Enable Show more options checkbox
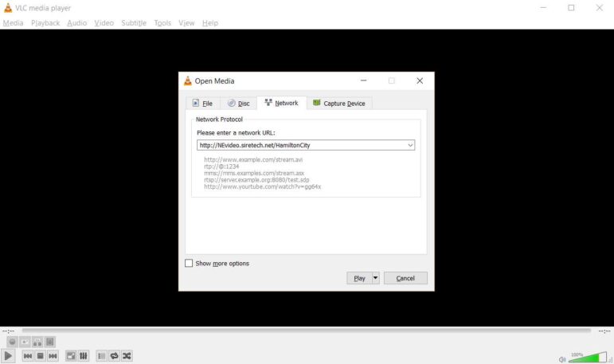The image size is (614, 364). click(x=189, y=264)
